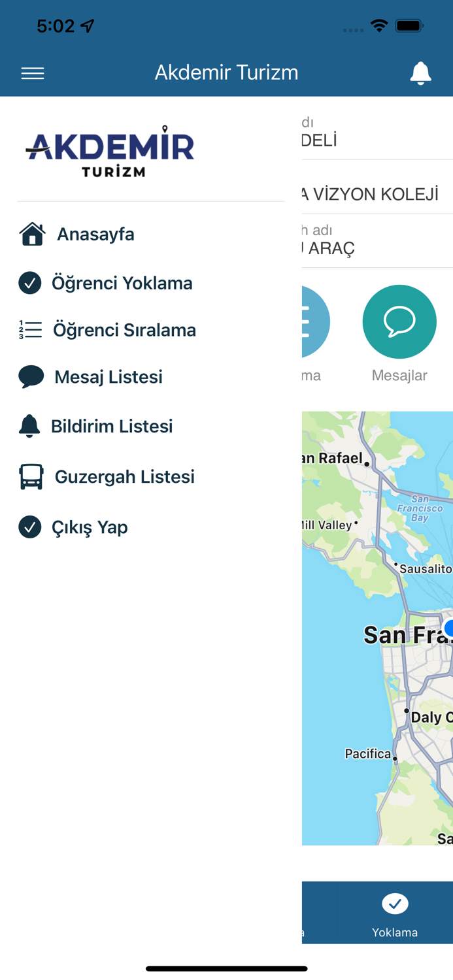Open Bildirim Listesi menu entry

click(x=112, y=426)
